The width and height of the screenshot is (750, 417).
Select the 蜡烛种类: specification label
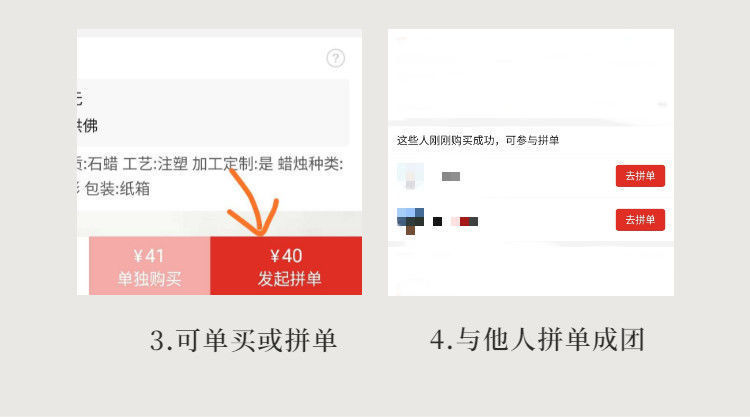tap(310, 164)
